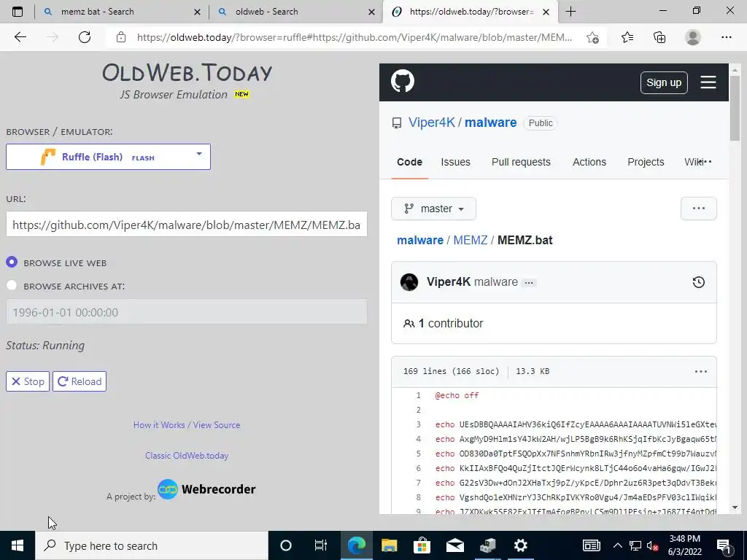Open the Ruffle (Flash) browser dropdown

[x=108, y=157]
